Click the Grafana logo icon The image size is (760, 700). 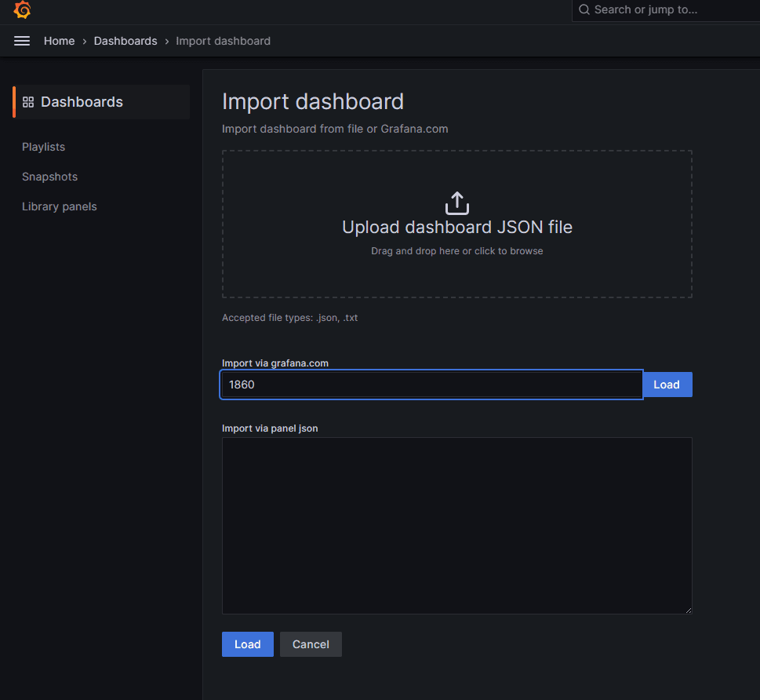tap(22, 9)
